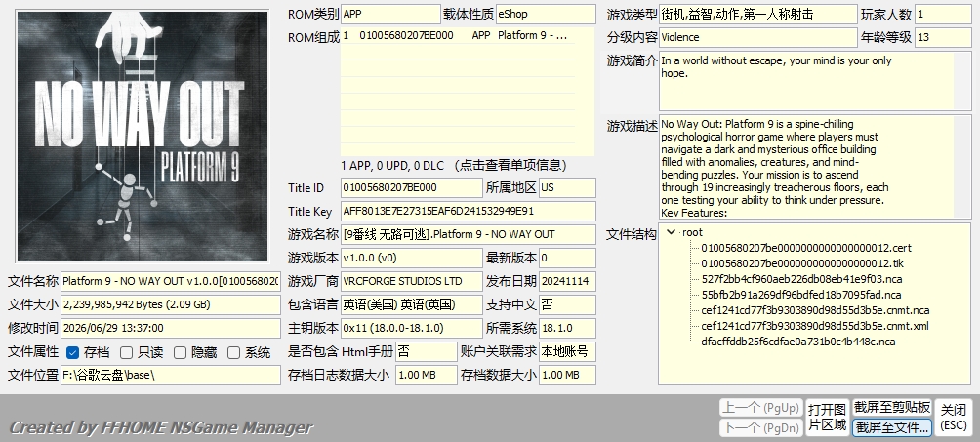Screen dimensions: 980x442
Task: Click the 下一个 (PgDn) button
Action: 760,427
